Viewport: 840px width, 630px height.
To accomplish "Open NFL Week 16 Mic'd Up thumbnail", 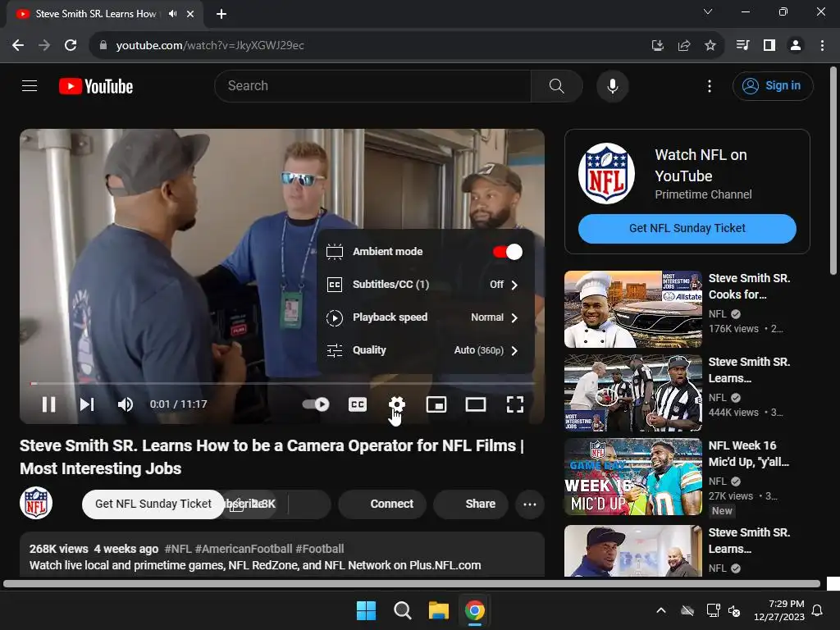I will pos(632,477).
